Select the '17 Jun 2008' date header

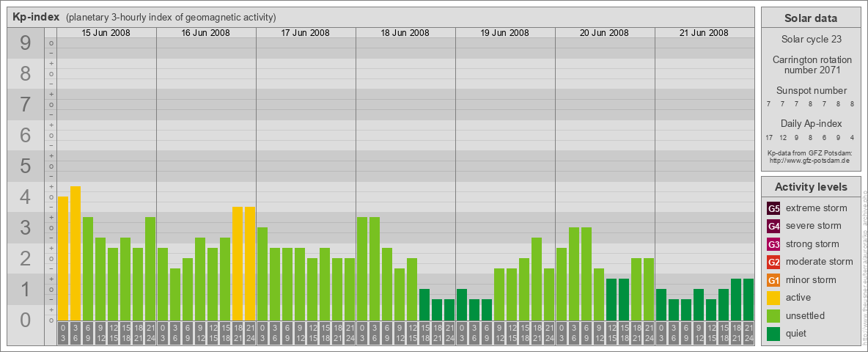click(x=306, y=33)
